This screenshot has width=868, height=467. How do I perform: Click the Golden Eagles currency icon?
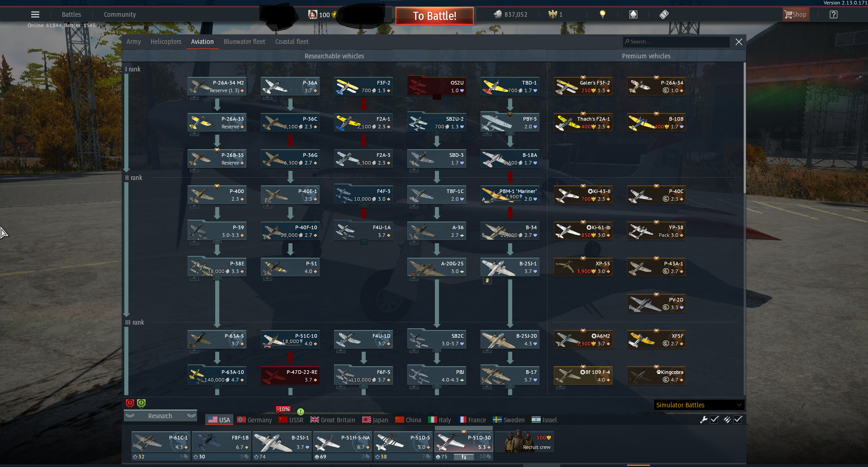pos(552,14)
